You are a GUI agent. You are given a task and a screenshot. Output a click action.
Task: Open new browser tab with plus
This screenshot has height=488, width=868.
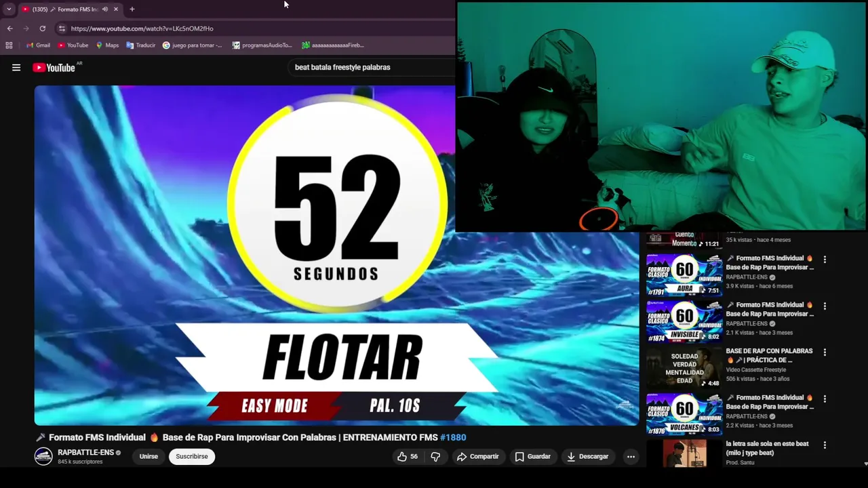(132, 9)
